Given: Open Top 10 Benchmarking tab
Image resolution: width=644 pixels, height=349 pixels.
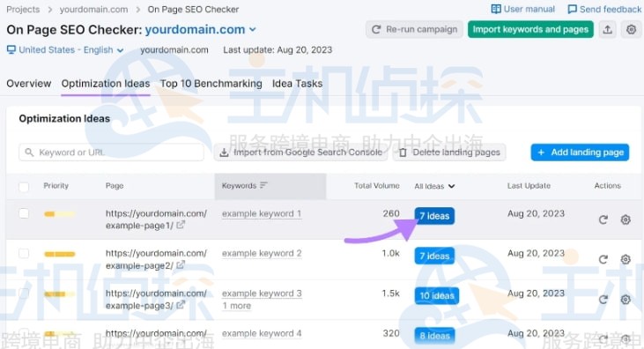Looking at the screenshot, I should (x=211, y=84).
